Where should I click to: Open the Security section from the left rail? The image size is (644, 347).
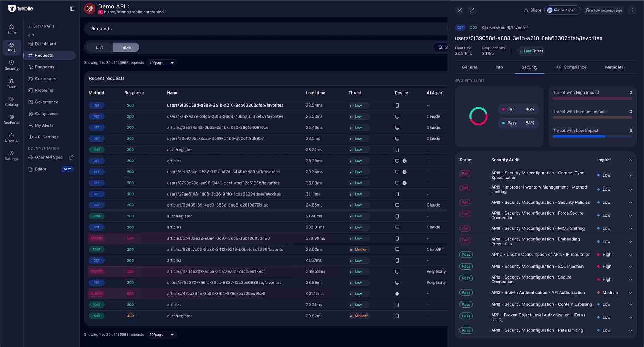click(11, 65)
